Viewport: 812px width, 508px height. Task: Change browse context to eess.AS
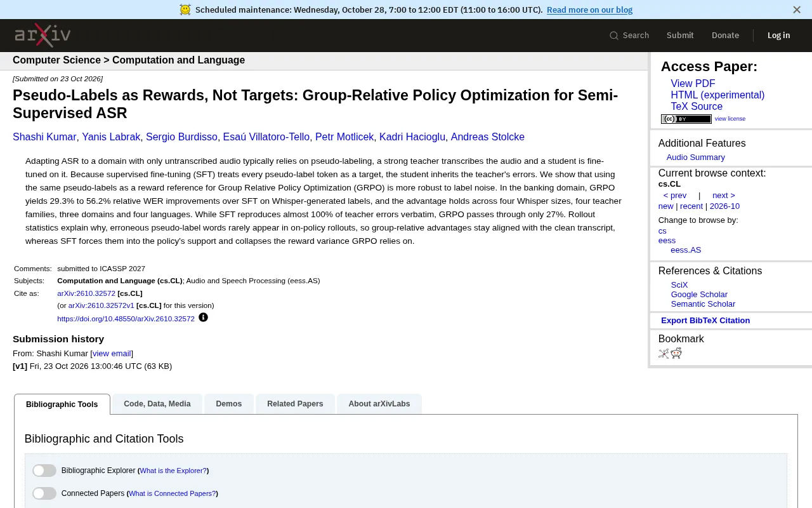click(686, 250)
